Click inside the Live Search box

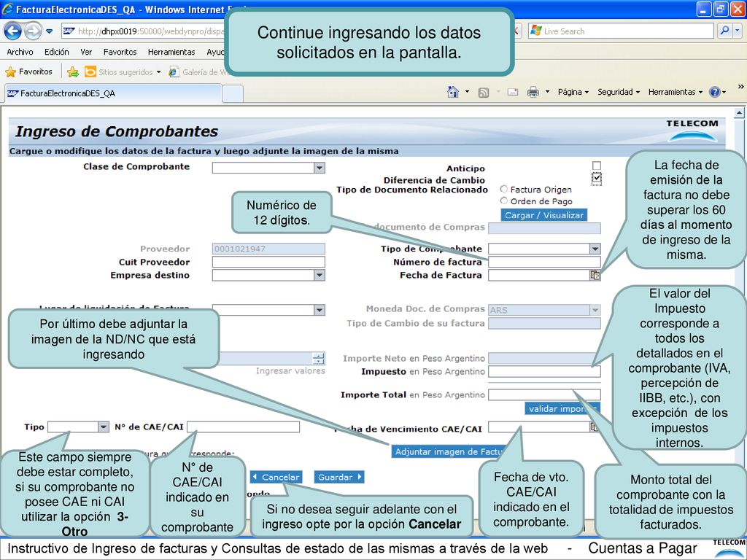click(620, 31)
